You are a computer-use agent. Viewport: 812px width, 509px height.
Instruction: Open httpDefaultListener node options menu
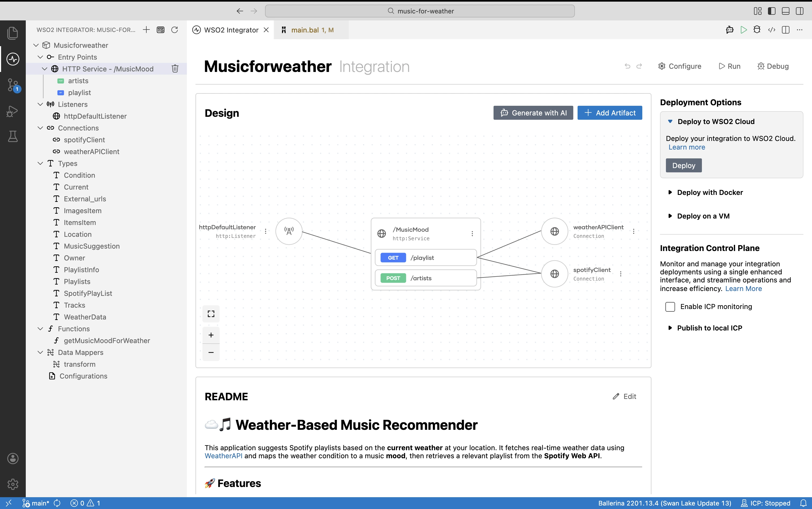pyautogui.click(x=266, y=231)
